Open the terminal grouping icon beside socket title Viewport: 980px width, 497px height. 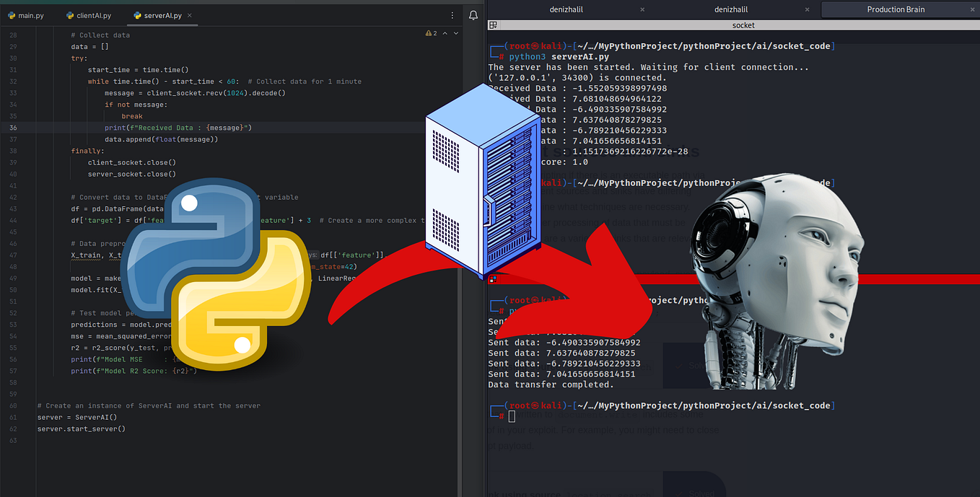(492, 25)
